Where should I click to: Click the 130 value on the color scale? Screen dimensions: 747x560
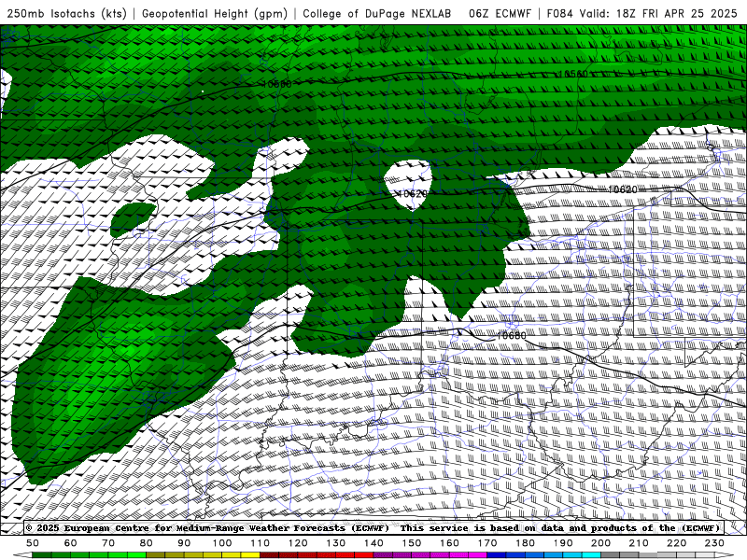336,543
